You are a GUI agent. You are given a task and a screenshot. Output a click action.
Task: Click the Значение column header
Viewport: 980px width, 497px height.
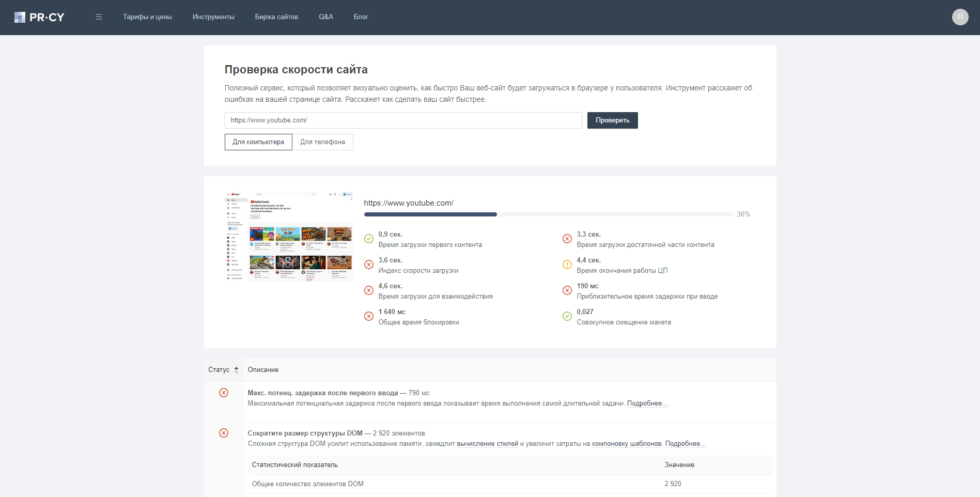(x=679, y=465)
